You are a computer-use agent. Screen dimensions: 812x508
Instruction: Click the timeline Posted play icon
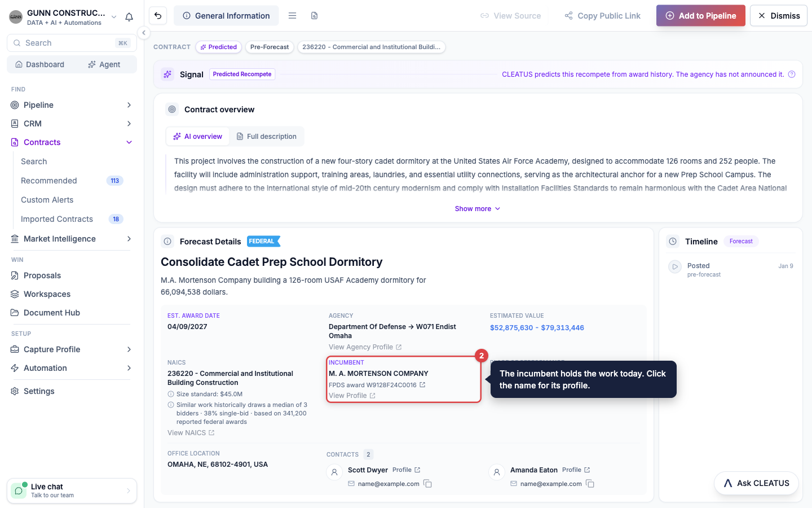[675, 266]
